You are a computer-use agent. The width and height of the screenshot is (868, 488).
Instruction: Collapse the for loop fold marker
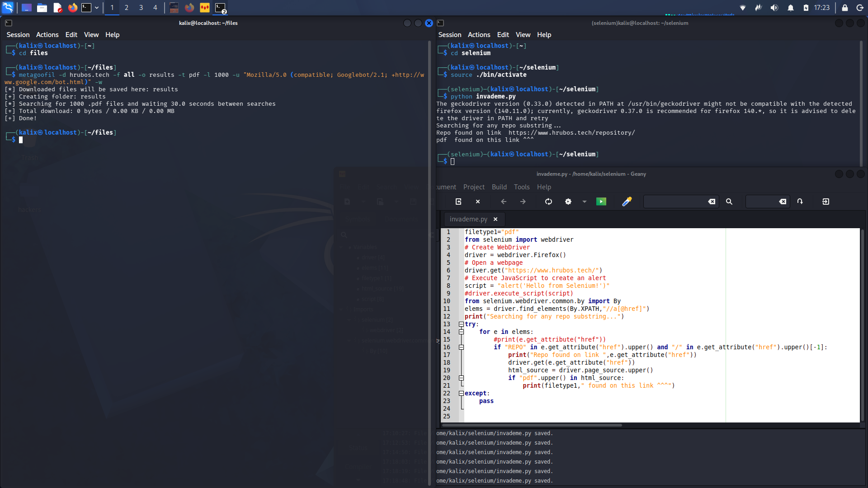[461, 332]
